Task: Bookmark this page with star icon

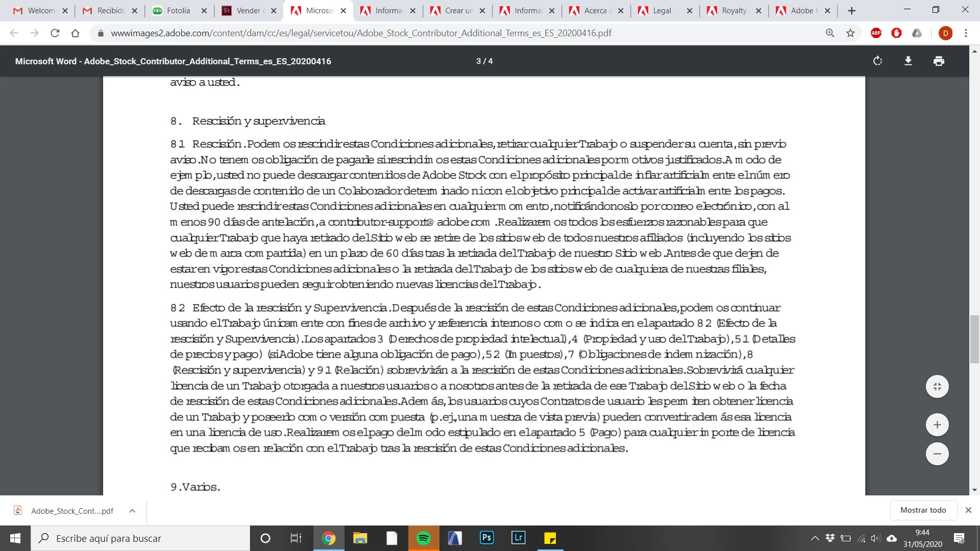Action: (850, 33)
